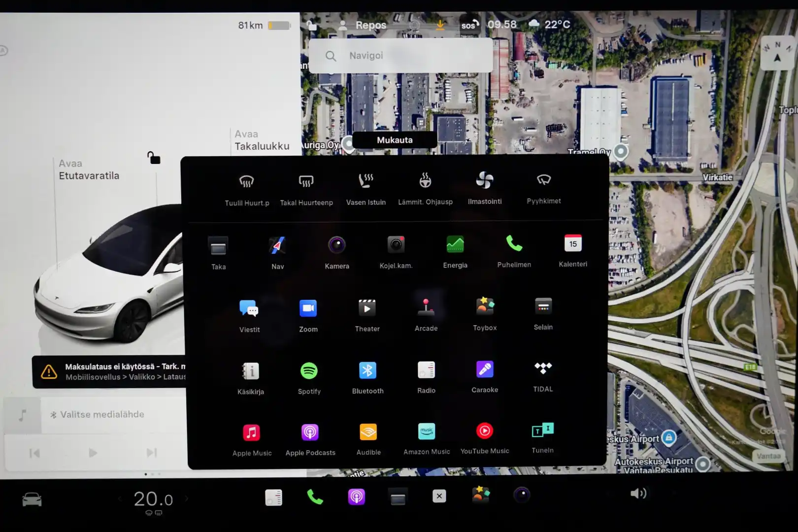Launch the Caraoke app

tap(485, 376)
